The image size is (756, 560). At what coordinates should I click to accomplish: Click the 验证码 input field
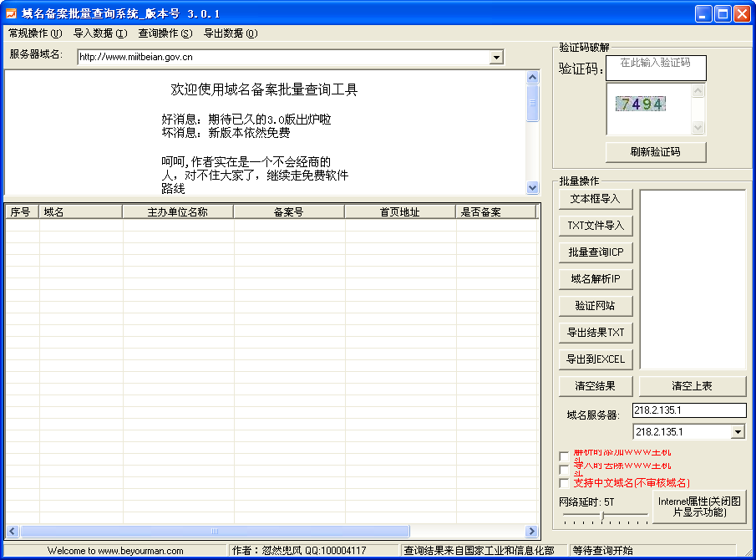pyautogui.click(x=656, y=69)
